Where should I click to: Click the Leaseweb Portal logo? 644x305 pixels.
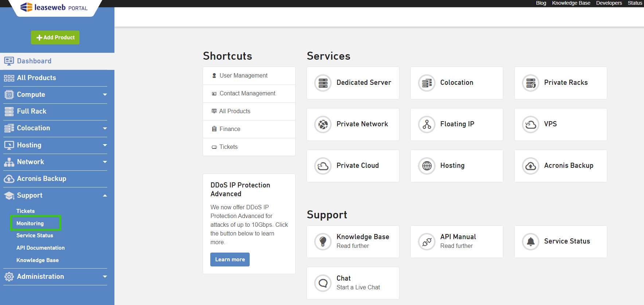[x=54, y=7]
